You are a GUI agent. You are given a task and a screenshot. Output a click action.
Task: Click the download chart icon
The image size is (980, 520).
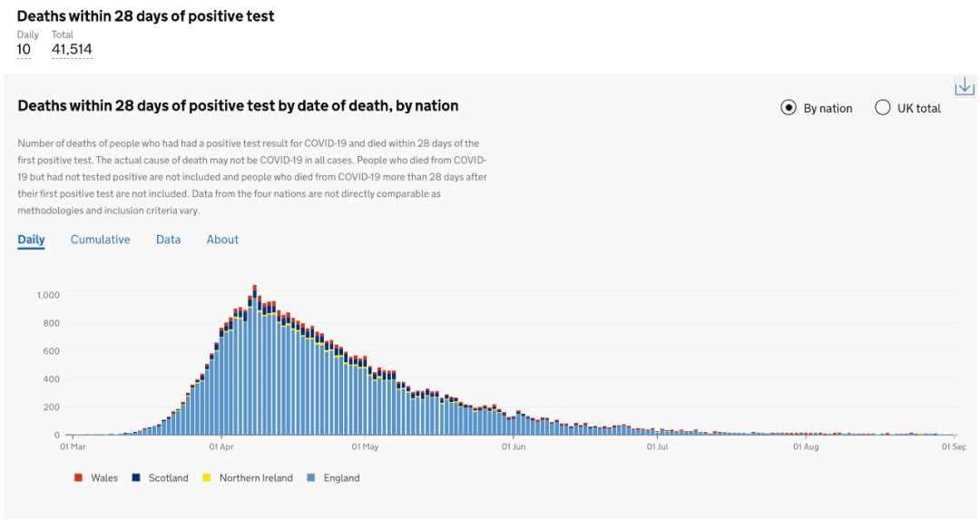point(965,86)
